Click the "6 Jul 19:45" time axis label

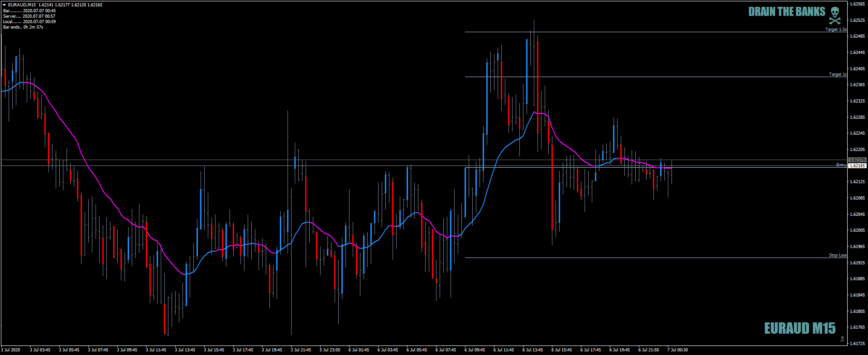(620, 350)
